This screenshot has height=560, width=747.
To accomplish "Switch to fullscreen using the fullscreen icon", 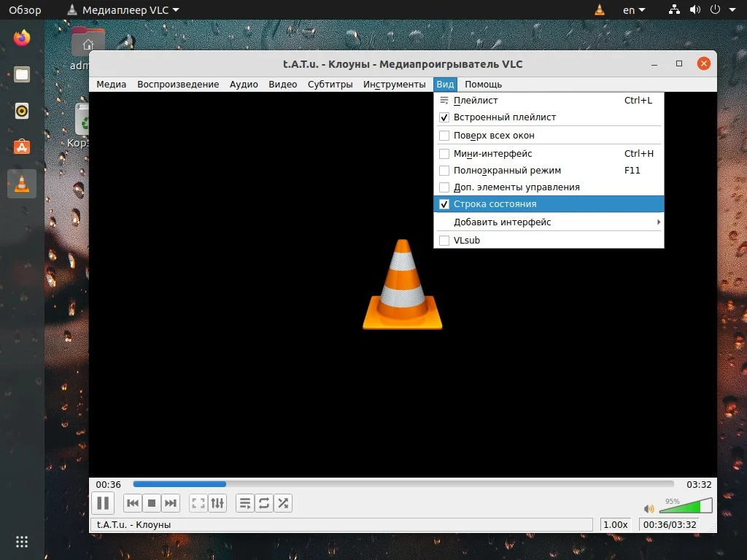I will tap(198, 502).
